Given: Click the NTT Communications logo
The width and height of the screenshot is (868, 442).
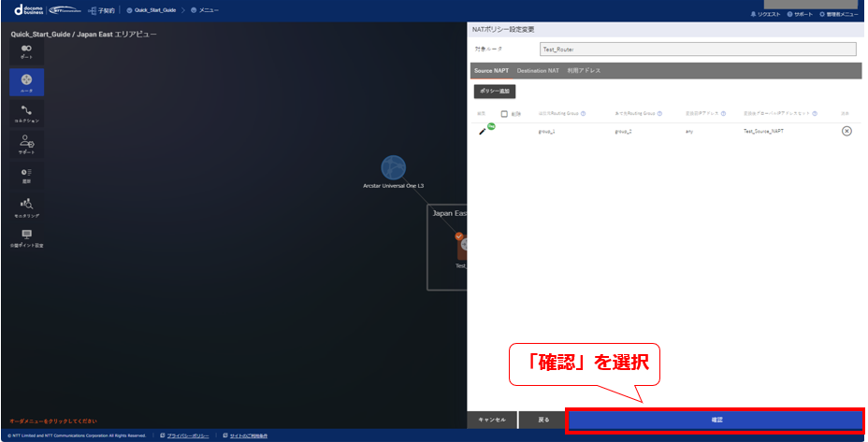Looking at the screenshot, I should (65, 10).
